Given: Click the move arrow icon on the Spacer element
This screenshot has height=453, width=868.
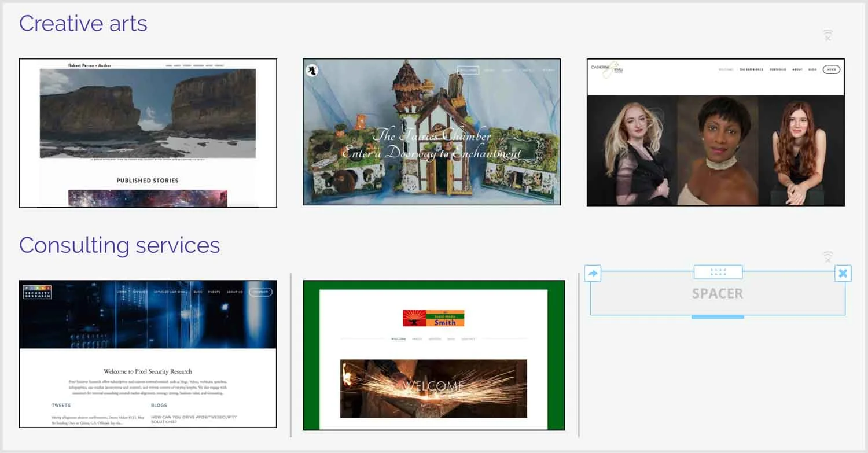Looking at the screenshot, I should 593,274.
